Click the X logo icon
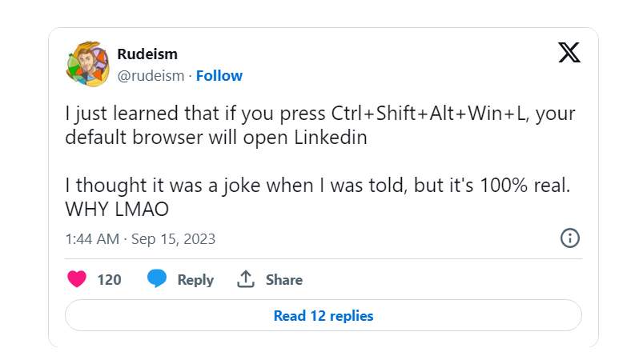This screenshot has width=639, height=364. click(569, 53)
